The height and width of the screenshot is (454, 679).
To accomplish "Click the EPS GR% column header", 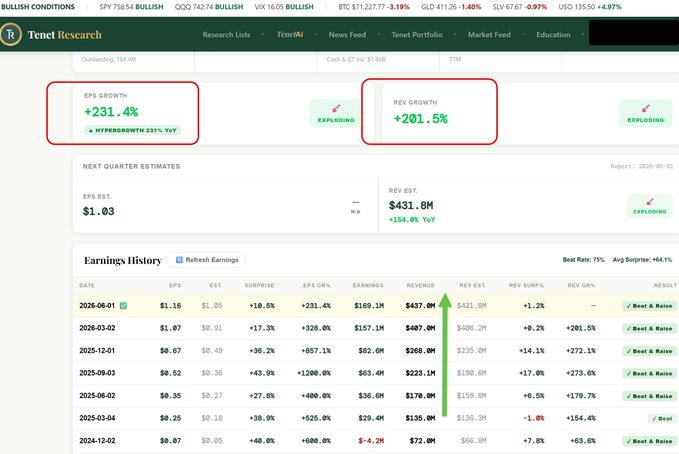I will click(317, 285).
